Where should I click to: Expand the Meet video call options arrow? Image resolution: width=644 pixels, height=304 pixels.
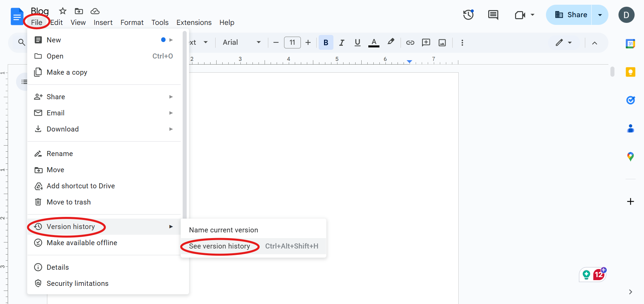(533, 15)
